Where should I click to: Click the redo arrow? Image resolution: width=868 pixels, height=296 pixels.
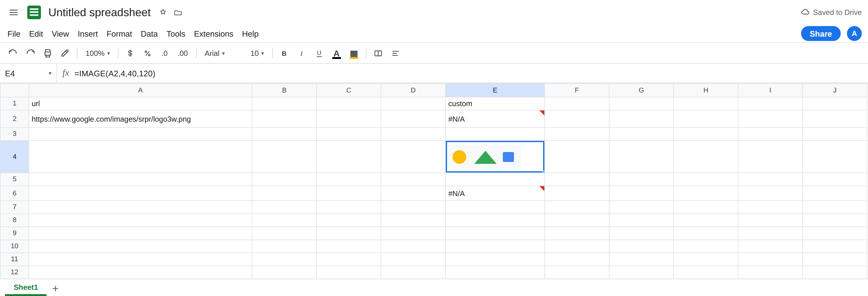(30, 53)
